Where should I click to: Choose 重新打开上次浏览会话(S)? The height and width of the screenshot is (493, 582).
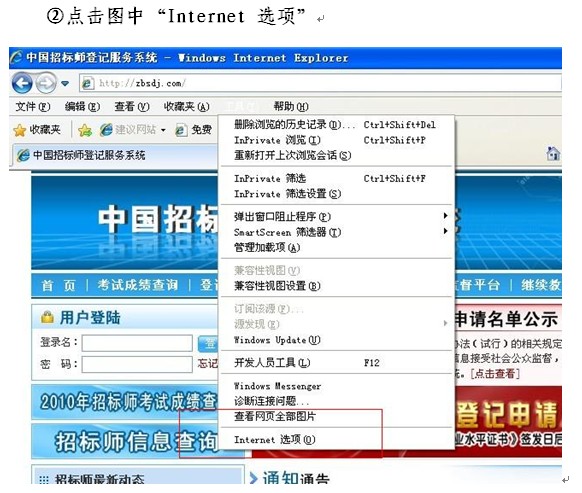point(336,156)
